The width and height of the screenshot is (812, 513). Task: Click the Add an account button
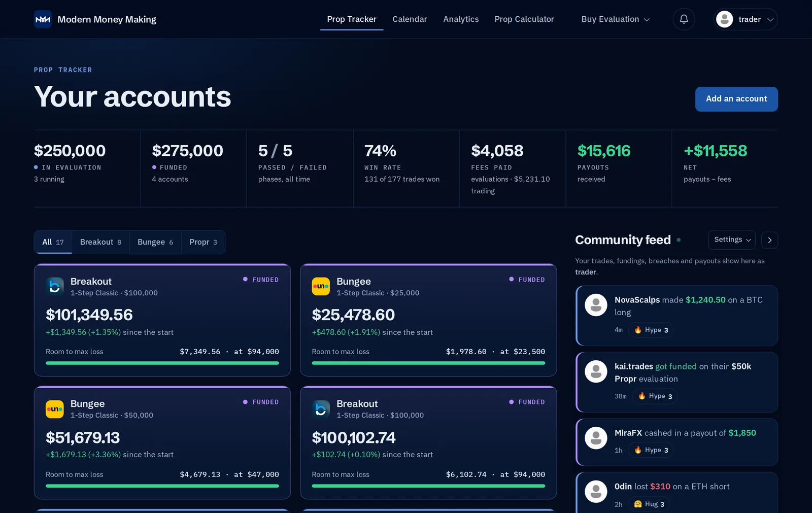coord(736,99)
